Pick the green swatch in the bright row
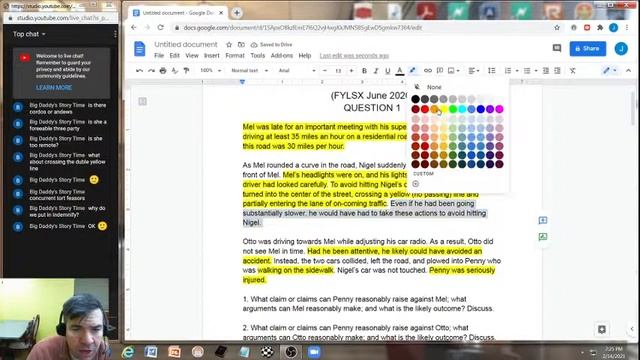 coord(453,109)
